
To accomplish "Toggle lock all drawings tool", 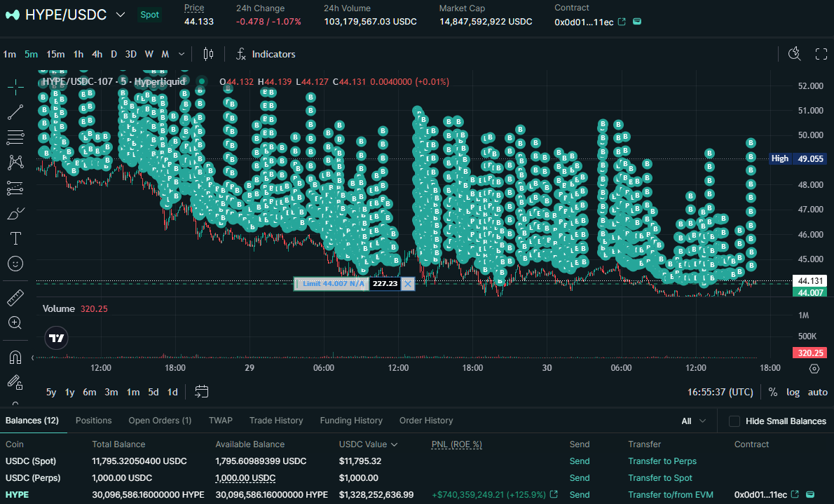I will point(15,382).
